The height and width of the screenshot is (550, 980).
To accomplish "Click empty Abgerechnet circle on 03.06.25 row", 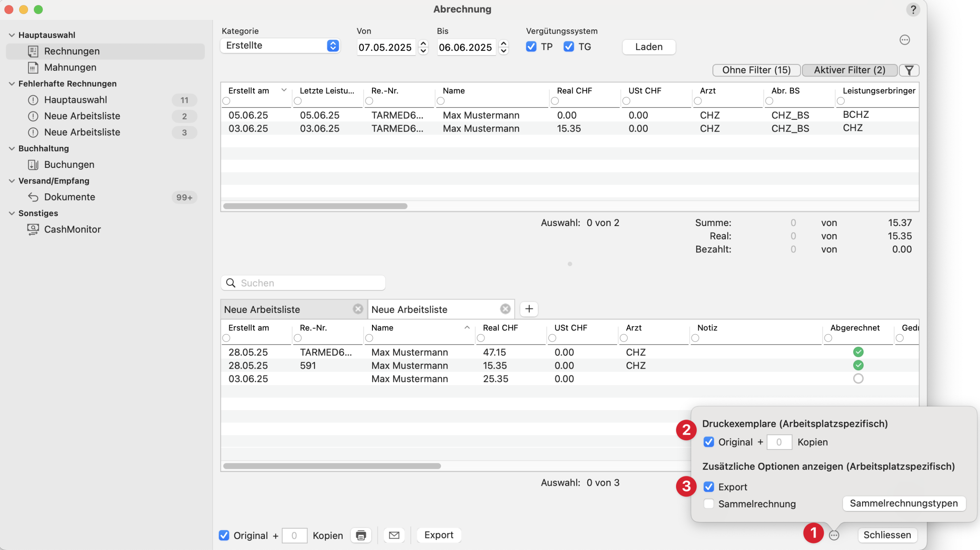I will point(858,379).
